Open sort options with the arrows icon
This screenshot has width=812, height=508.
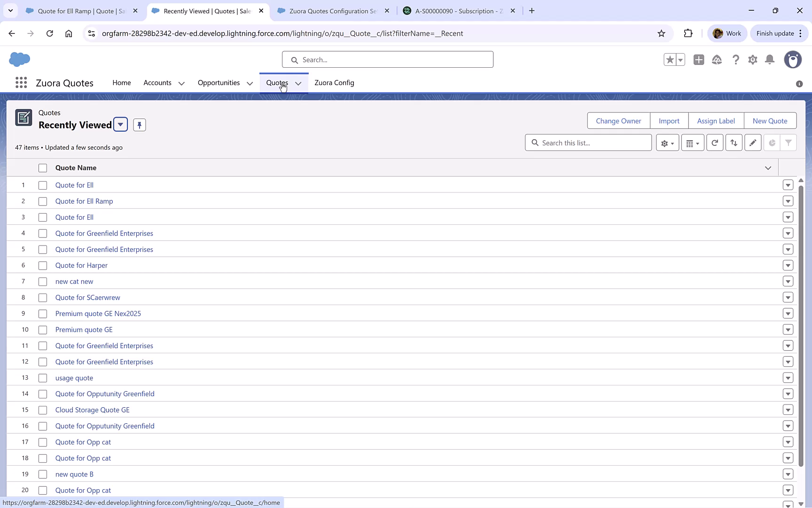tap(734, 143)
